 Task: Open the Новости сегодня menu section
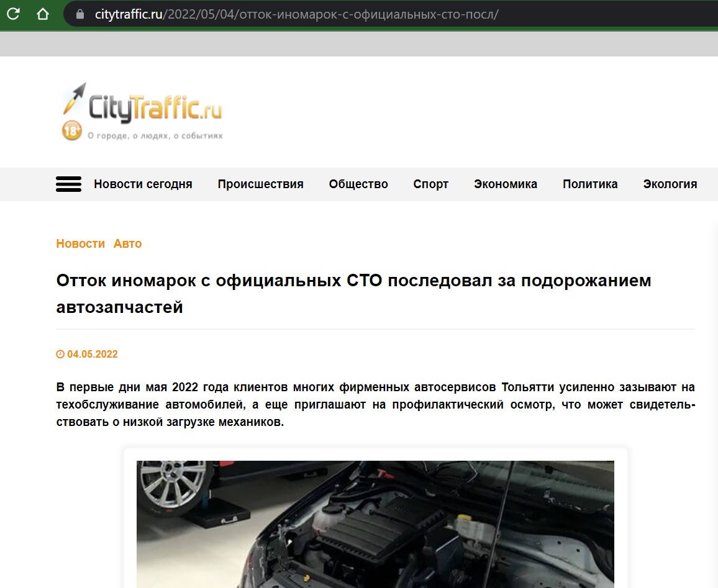coord(143,184)
